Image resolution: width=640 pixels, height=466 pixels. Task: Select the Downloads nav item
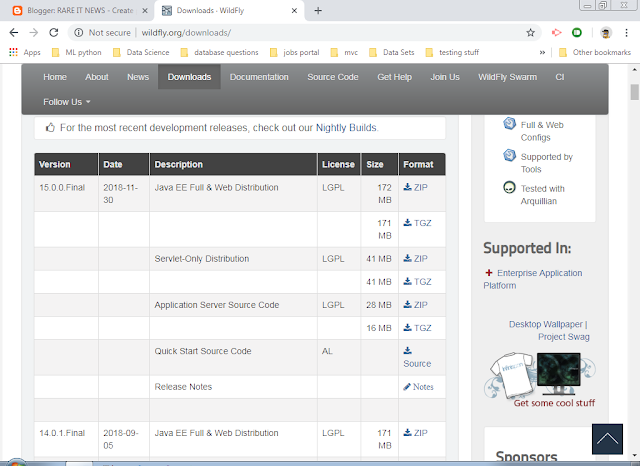189,77
